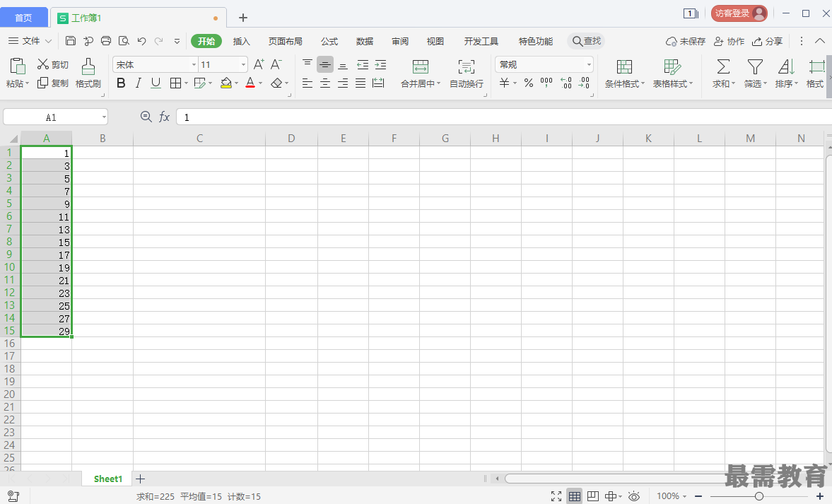Toggle reading mode crosshair icon

(x=611, y=496)
